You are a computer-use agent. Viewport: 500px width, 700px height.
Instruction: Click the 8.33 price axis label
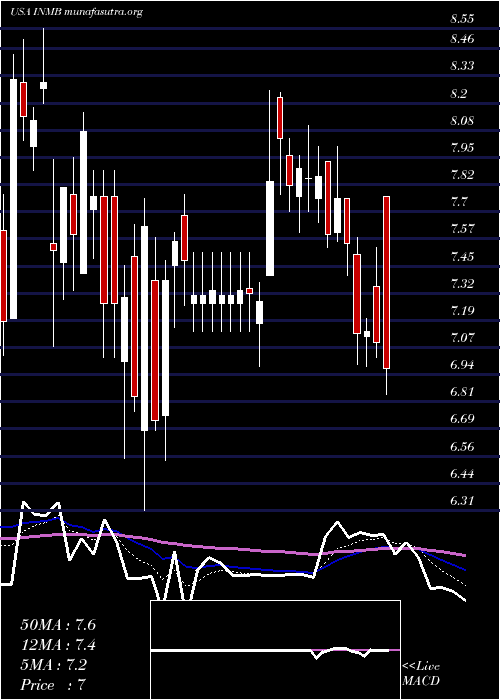[x=462, y=66]
